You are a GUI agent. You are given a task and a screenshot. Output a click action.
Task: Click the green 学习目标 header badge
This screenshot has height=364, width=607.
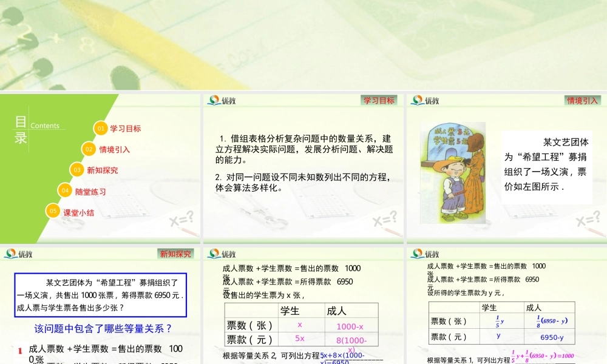point(378,100)
